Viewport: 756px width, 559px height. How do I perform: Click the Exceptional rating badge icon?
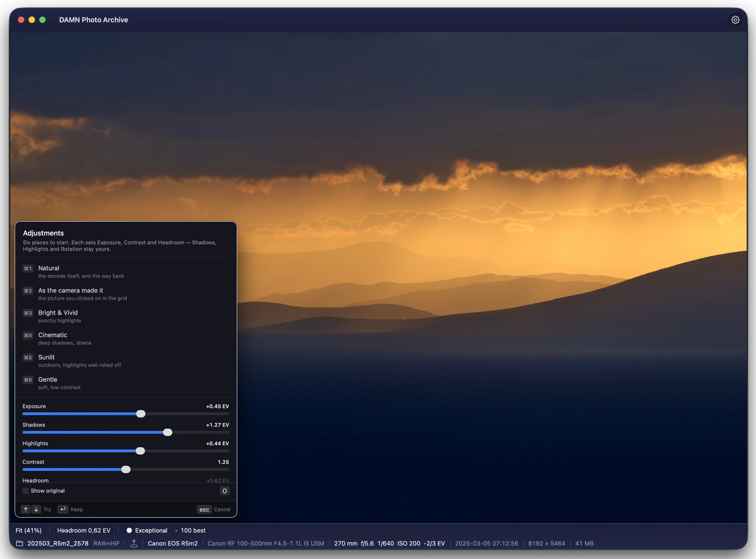tap(129, 531)
